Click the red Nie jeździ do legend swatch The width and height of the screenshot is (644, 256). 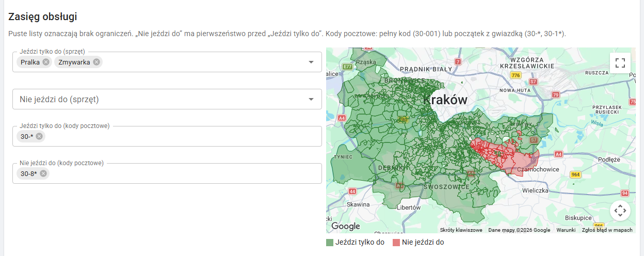pos(396,242)
